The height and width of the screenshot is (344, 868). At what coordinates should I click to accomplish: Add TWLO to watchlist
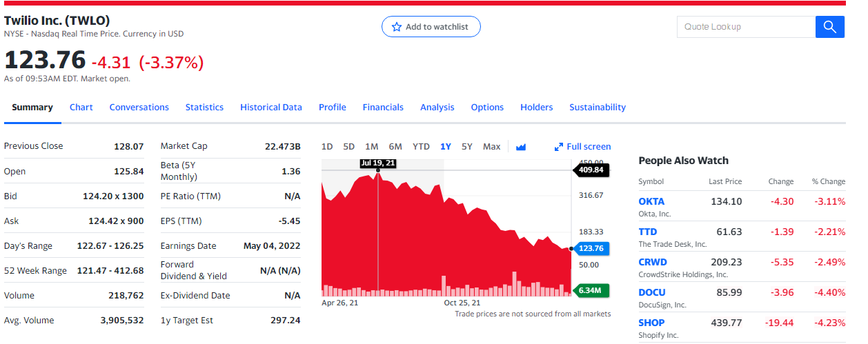tap(431, 27)
